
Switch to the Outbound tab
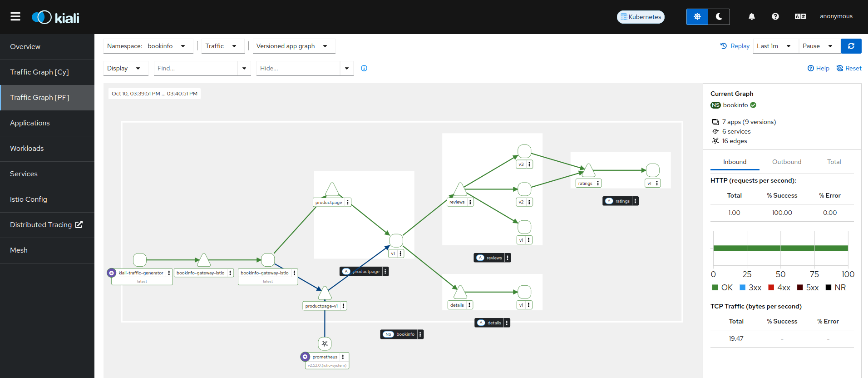pos(786,162)
